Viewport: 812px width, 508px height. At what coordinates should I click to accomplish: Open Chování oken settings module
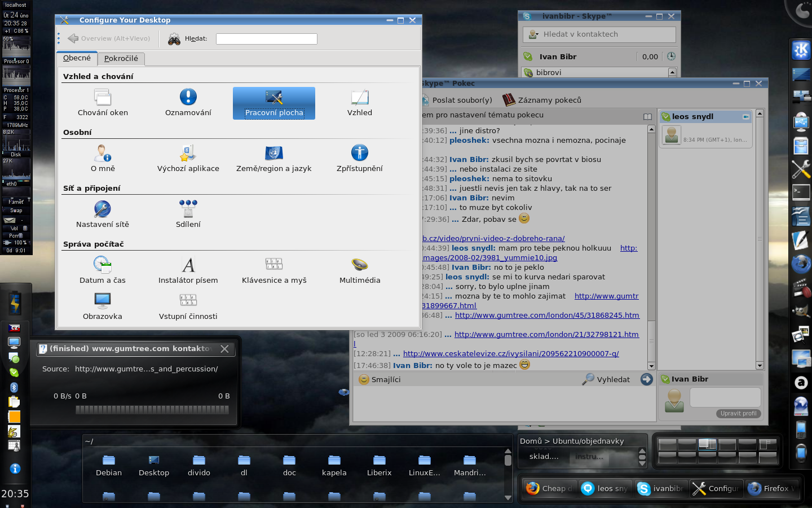point(103,103)
